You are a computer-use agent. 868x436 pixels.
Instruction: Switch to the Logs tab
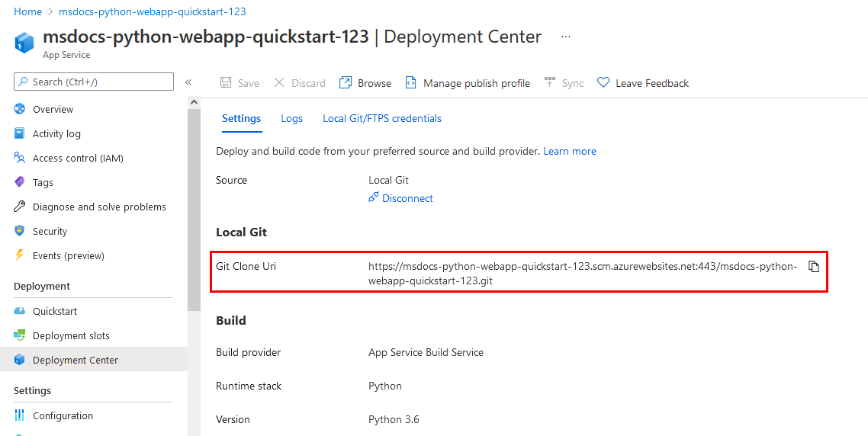tap(291, 119)
